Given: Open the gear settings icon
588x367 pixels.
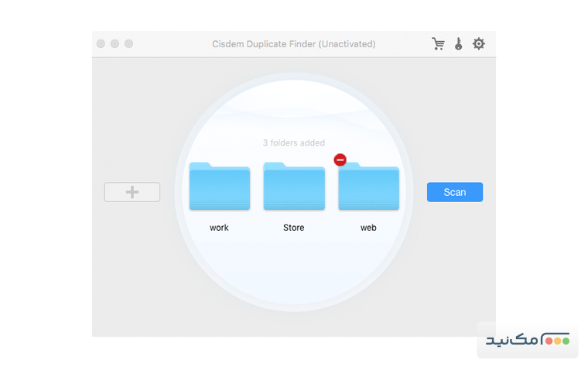Looking at the screenshot, I should (x=478, y=44).
